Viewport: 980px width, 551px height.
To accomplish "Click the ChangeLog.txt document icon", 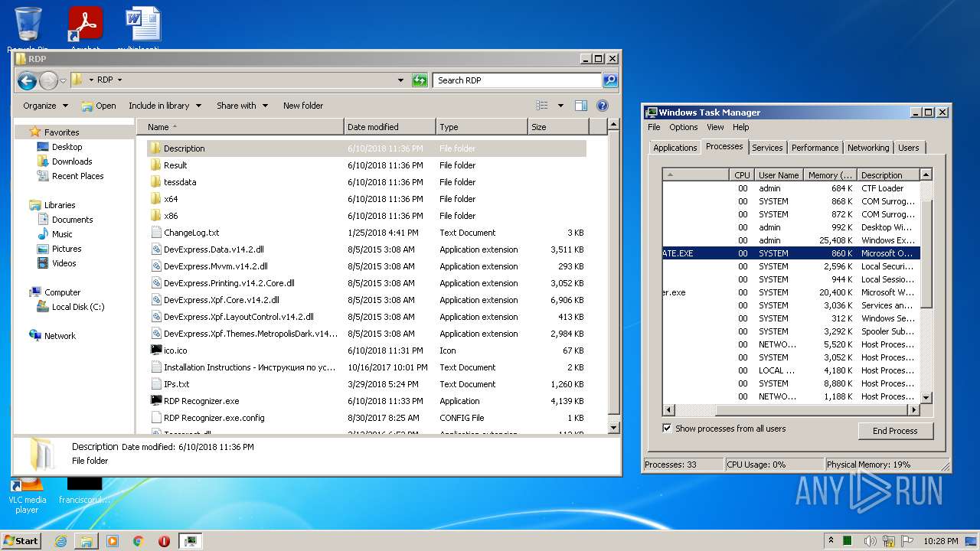I will pos(156,233).
